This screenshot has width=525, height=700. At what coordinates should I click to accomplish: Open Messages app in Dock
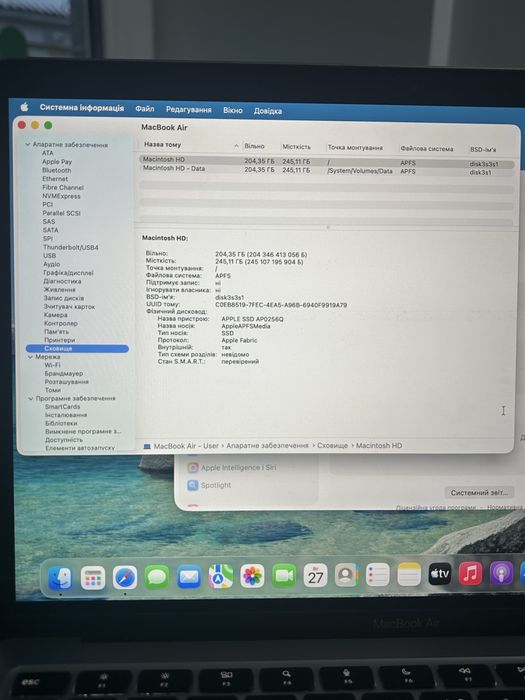tap(157, 577)
